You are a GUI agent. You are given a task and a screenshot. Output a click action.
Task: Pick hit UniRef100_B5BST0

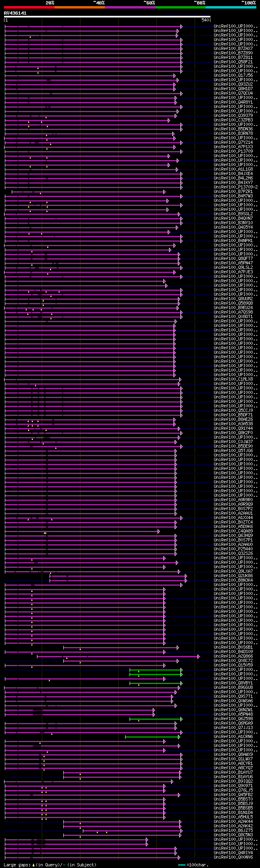tap(233, 799)
